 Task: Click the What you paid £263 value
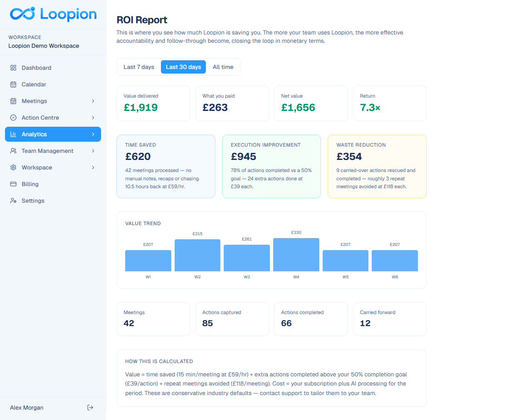pos(215,108)
